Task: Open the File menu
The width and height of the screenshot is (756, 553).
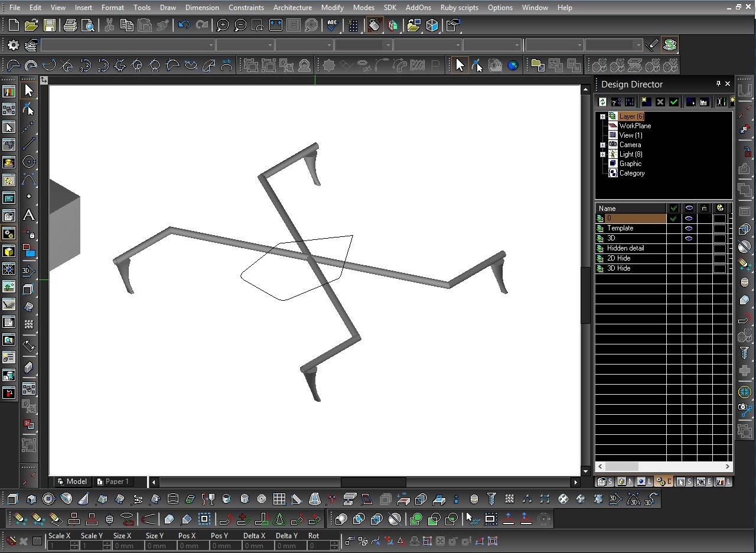Action: [x=15, y=8]
